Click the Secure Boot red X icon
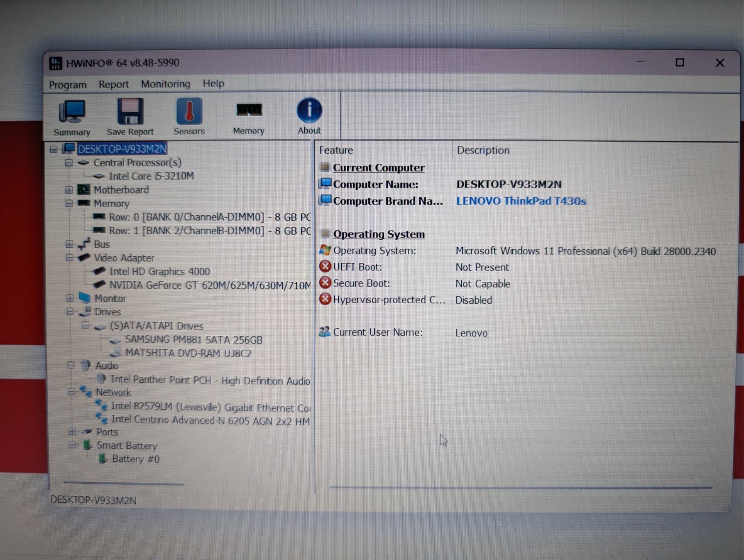Viewport: 744px width, 560px height. click(x=325, y=283)
